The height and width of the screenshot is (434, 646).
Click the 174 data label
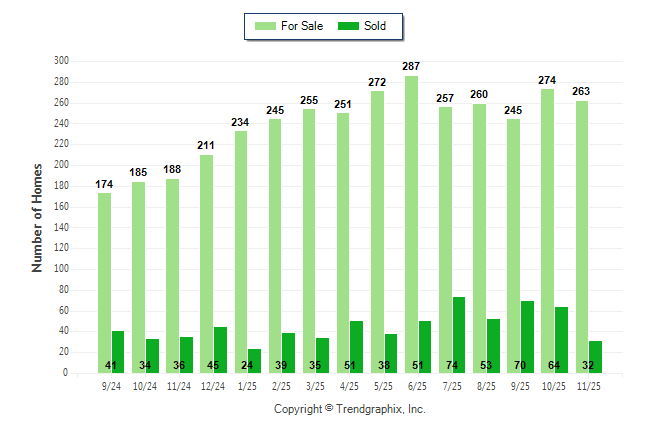105,183
